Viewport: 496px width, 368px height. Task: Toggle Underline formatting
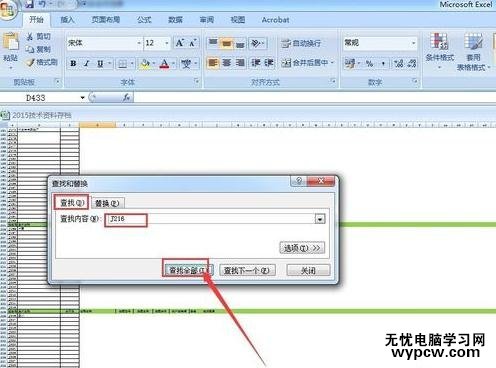pos(100,63)
